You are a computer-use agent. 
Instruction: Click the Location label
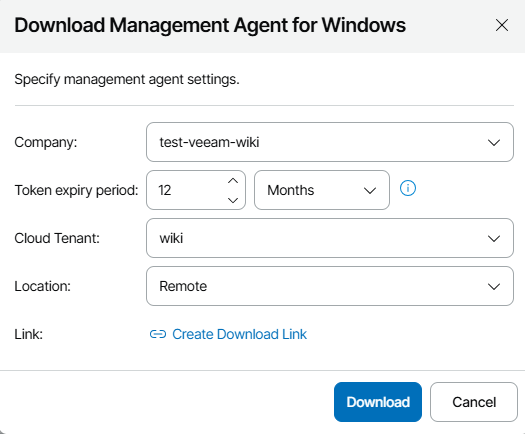point(43,286)
